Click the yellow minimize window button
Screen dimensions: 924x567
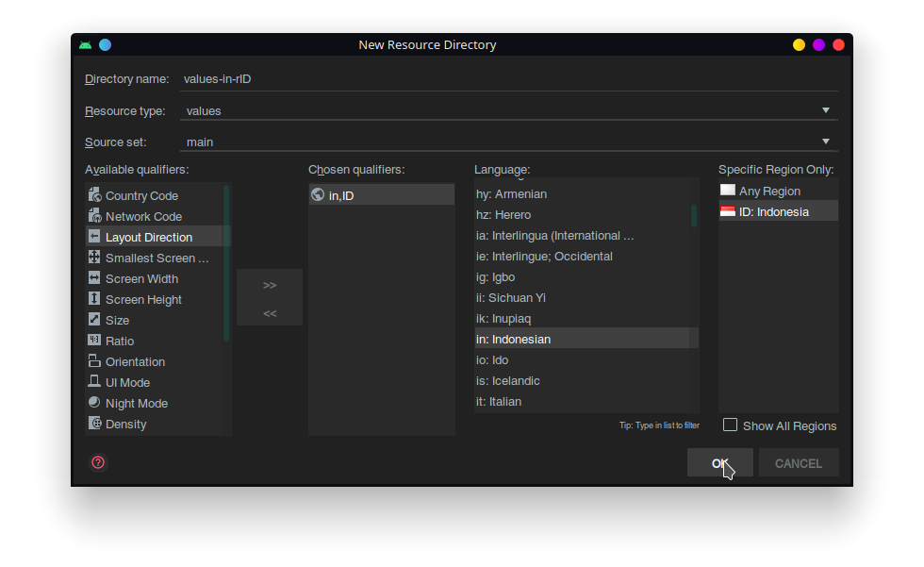799,44
